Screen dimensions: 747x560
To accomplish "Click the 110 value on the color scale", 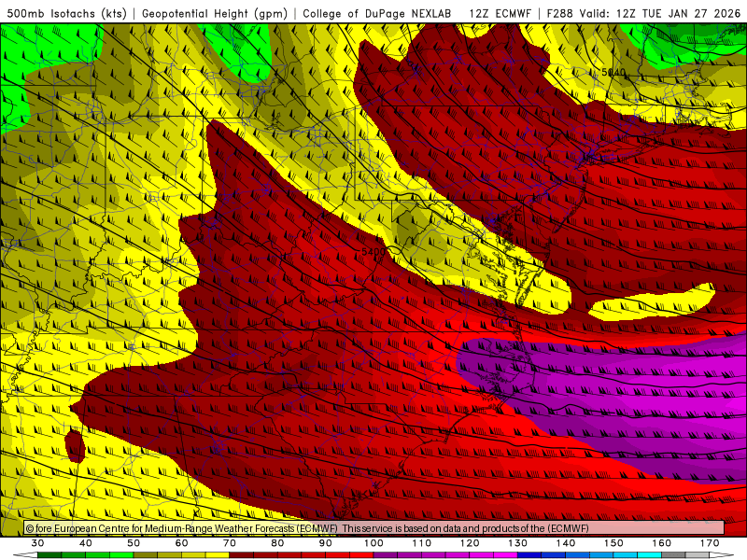I will tap(422, 543).
